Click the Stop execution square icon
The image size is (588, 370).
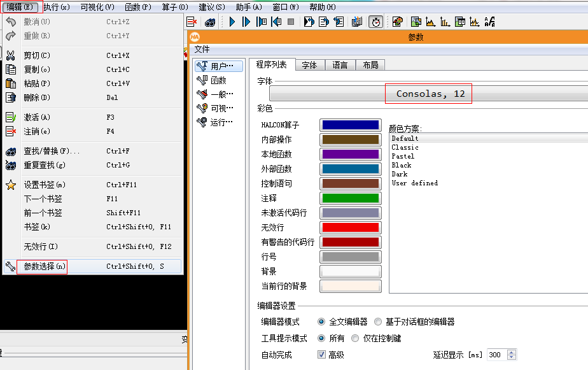pyautogui.click(x=291, y=22)
